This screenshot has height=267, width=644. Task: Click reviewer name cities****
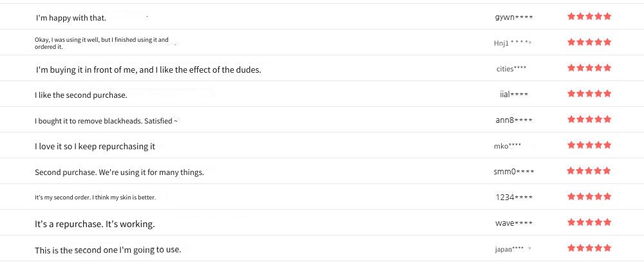point(511,69)
